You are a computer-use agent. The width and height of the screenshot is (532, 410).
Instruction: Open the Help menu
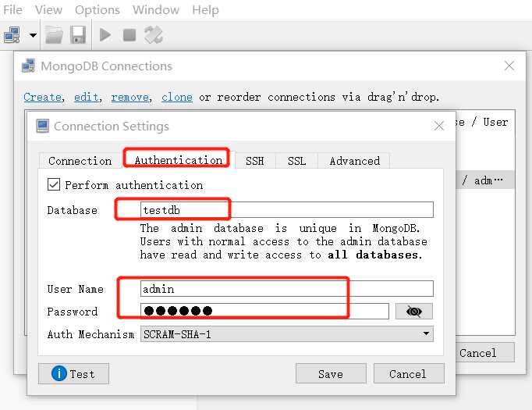point(205,10)
